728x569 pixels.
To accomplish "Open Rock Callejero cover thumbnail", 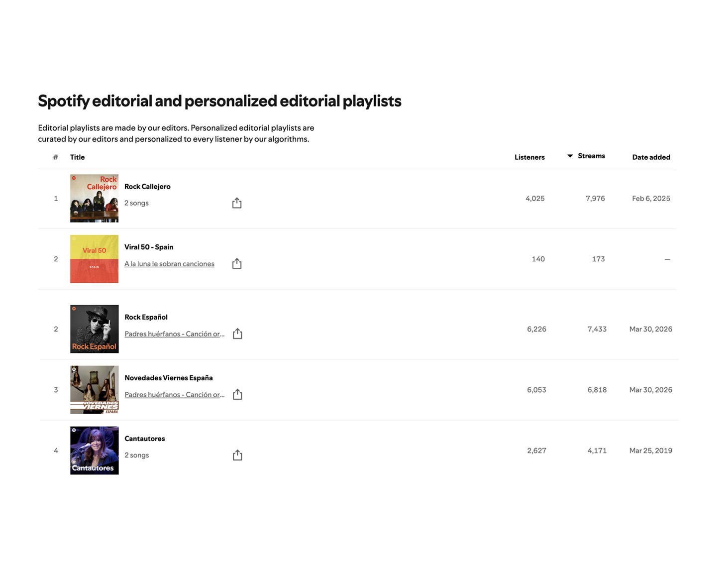I will point(94,198).
